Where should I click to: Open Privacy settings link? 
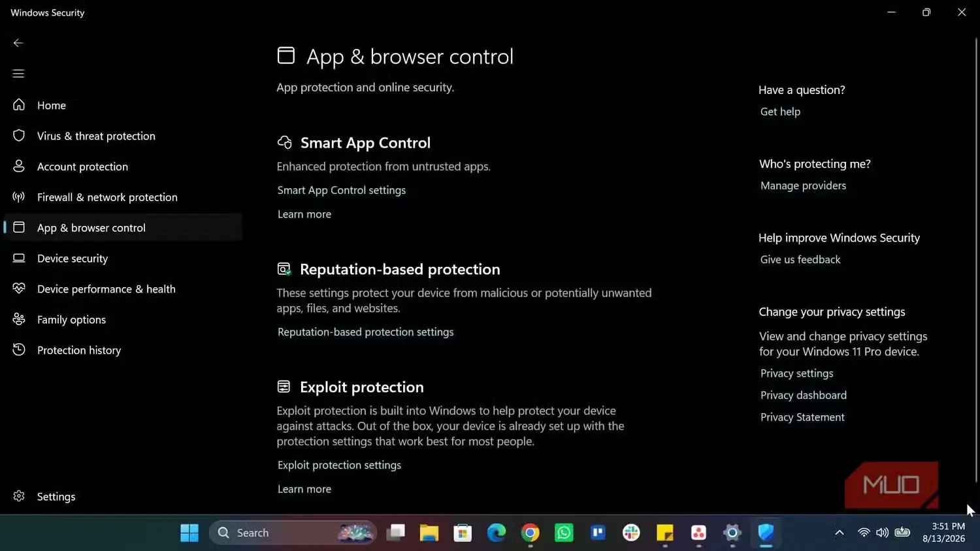797,373
